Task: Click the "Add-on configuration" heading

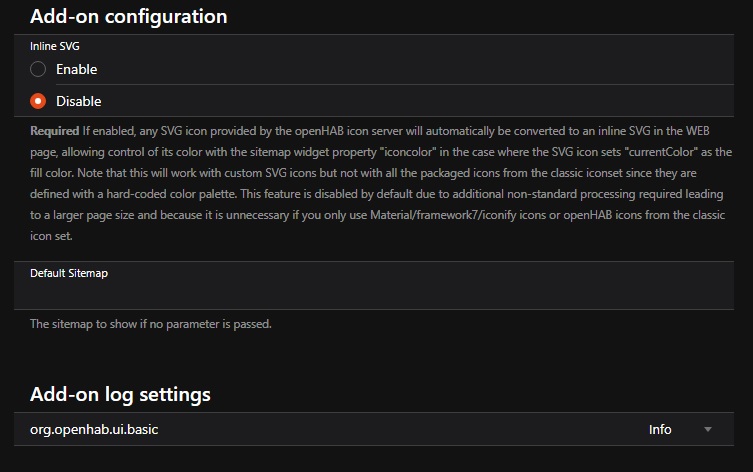Action: click(128, 16)
